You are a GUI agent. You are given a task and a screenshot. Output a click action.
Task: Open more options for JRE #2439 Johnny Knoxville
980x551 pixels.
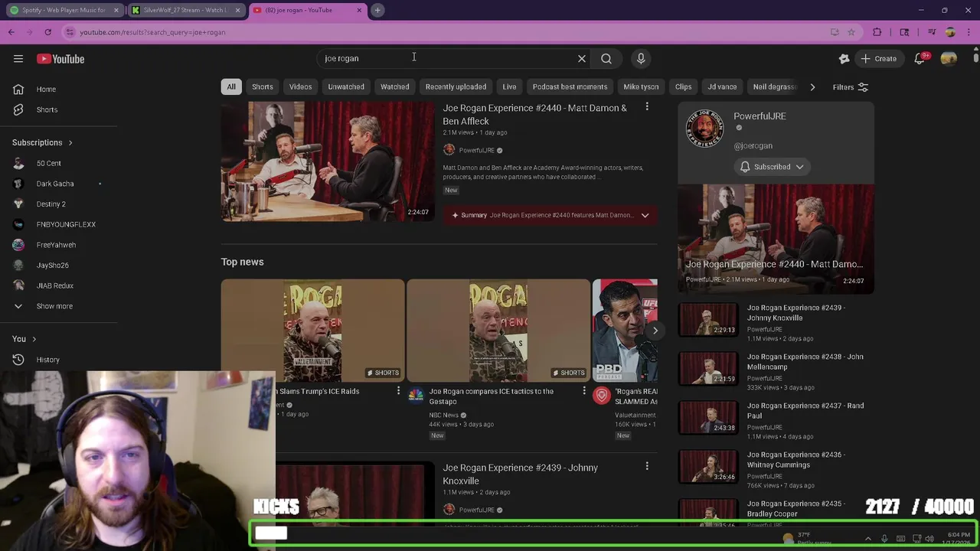click(647, 466)
